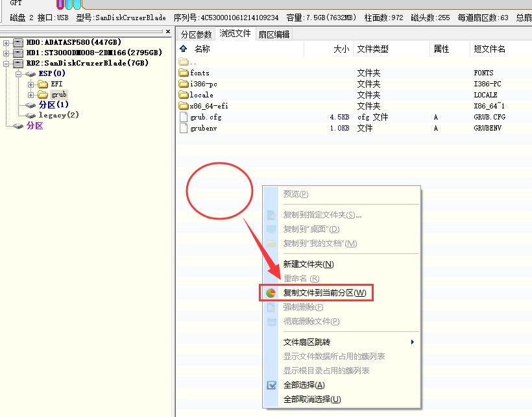The image size is (532, 417).
Task: Switch to the 扇区编辑 tab
Action: (x=274, y=34)
